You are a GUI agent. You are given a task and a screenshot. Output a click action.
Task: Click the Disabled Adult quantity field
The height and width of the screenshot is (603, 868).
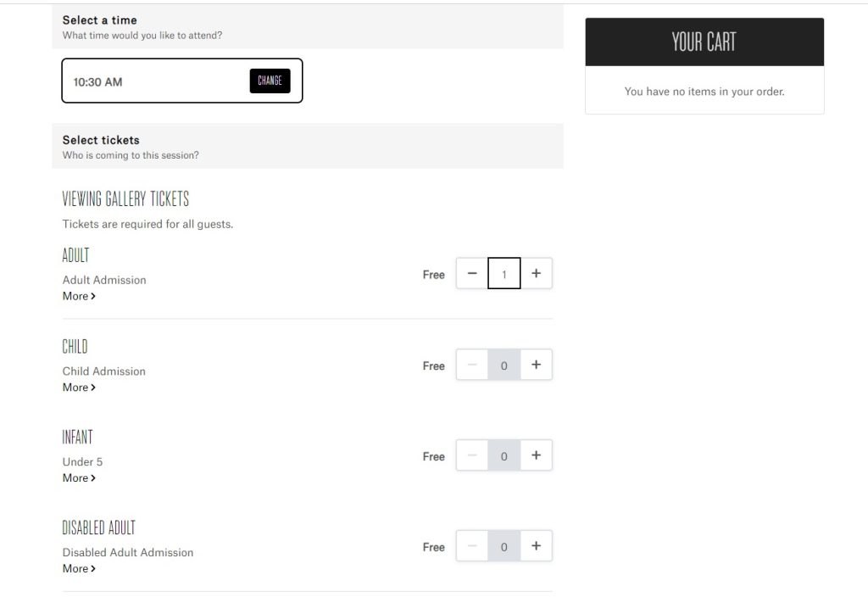[504, 547]
